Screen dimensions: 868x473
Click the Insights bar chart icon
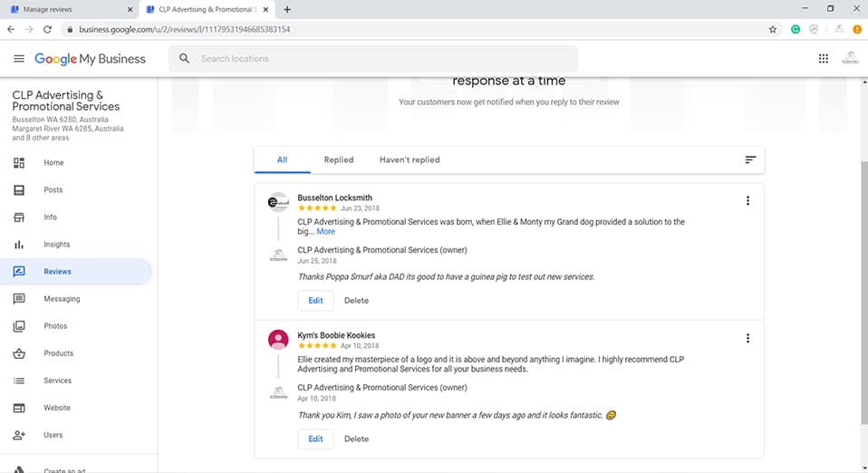click(x=19, y=245)
